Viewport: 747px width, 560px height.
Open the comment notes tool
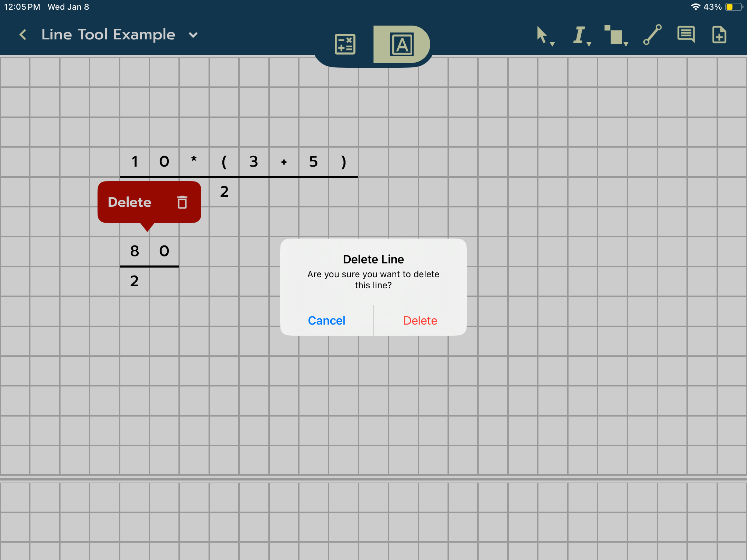(686, 35)
